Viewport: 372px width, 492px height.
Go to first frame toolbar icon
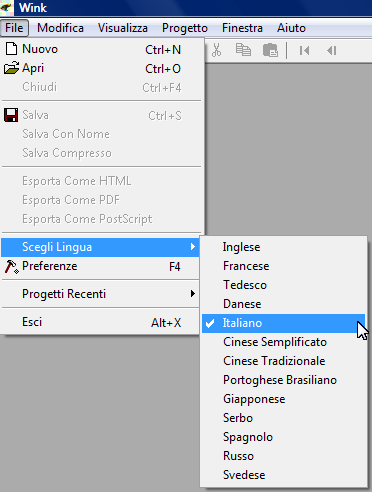[x=304, y=51]
